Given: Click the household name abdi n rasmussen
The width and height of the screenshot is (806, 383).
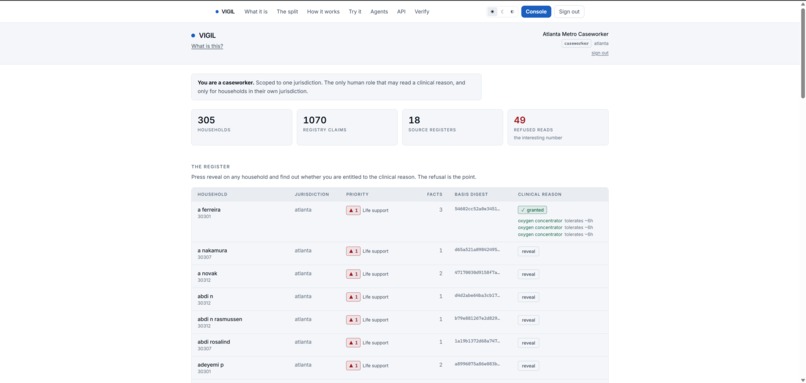Looking at the screenshot, I should (219, 319).
